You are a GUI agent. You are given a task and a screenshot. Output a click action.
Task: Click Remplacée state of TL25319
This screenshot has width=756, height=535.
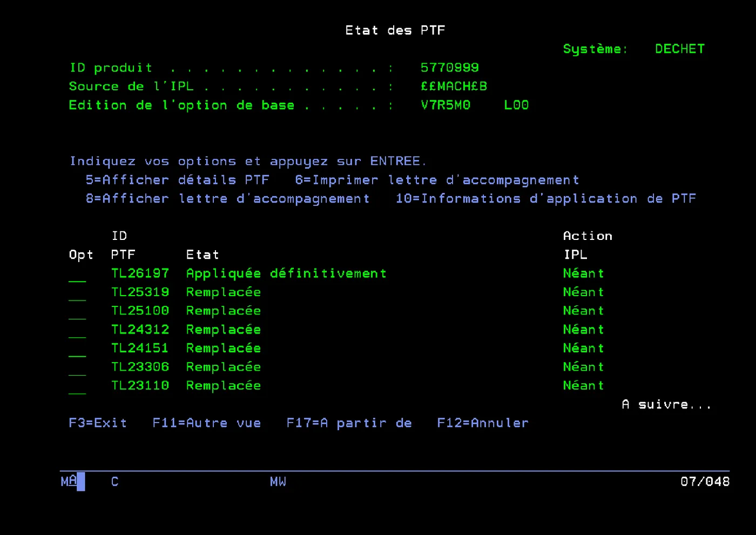tap(224, 293)
